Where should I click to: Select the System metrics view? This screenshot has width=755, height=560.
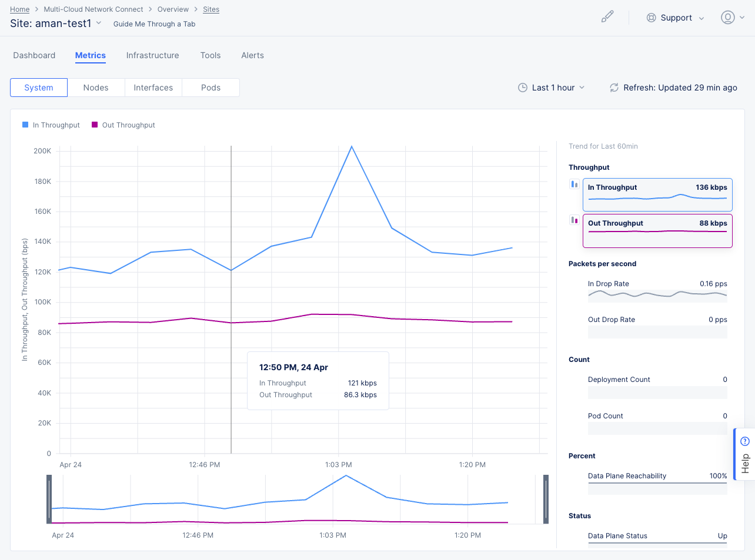(38, 87)
